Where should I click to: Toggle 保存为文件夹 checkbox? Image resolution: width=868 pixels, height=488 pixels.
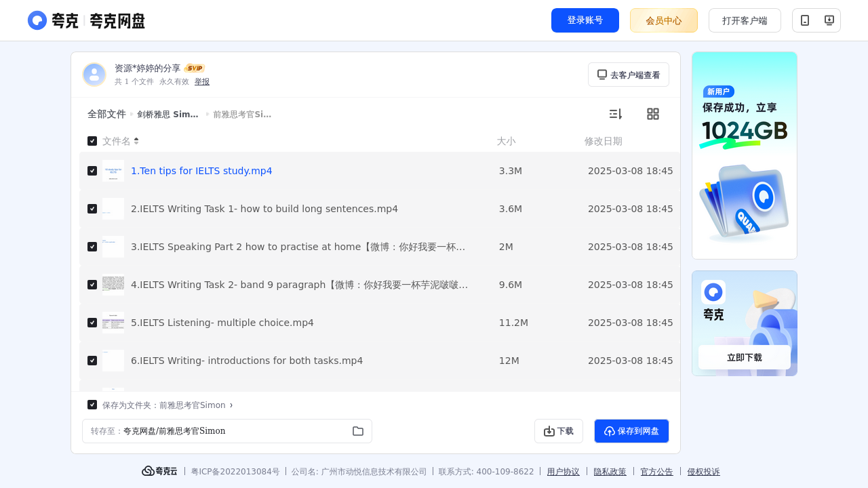point(92,405)
